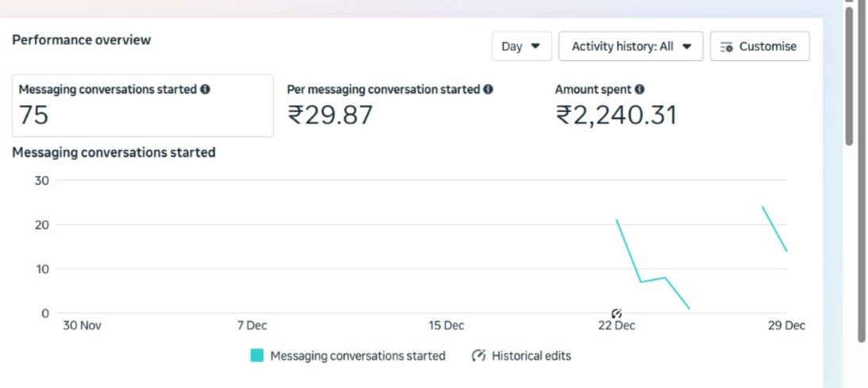This screenshot has height=388, width=868.
Task: Click the historical edits marker on chart axis
Action: [616, 314]
